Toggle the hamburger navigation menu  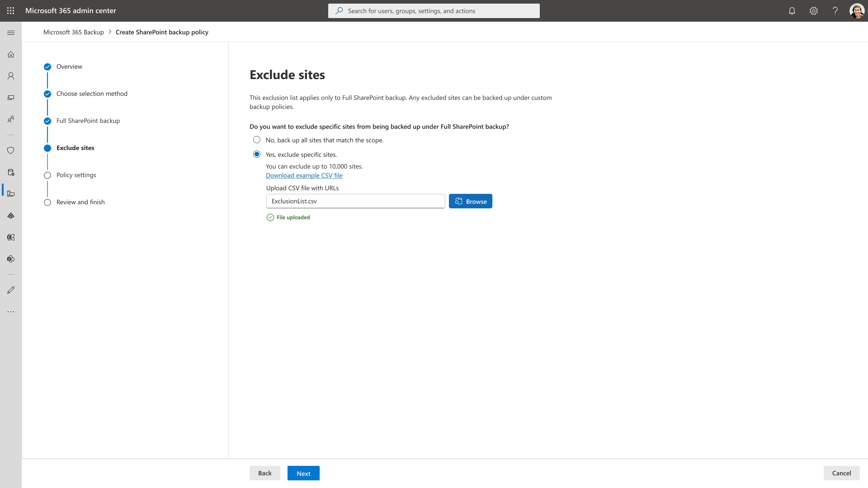11,33
